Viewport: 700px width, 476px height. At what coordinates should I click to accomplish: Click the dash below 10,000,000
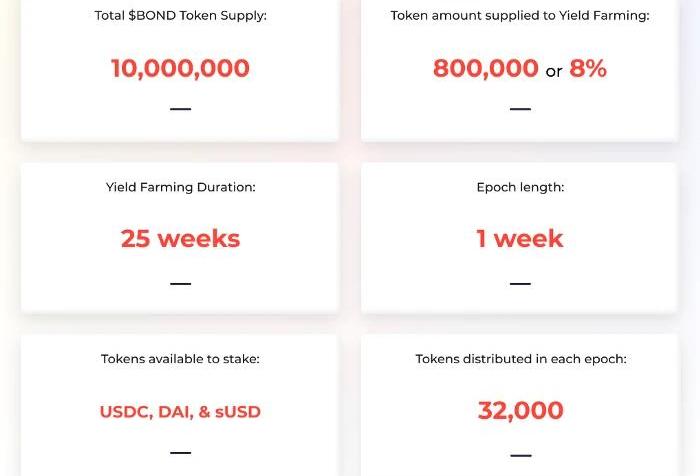(x=180, y=108)
